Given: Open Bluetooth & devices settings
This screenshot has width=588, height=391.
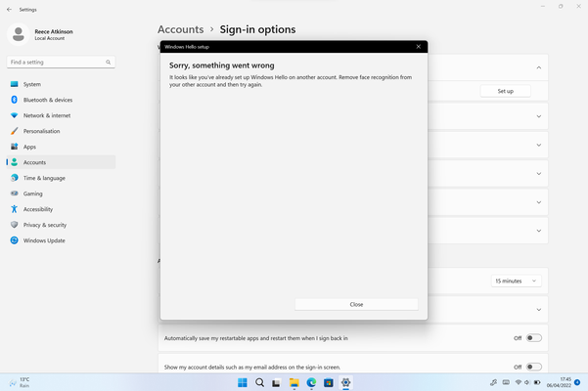Looking at the screenshot, I should tap(61, 100).
